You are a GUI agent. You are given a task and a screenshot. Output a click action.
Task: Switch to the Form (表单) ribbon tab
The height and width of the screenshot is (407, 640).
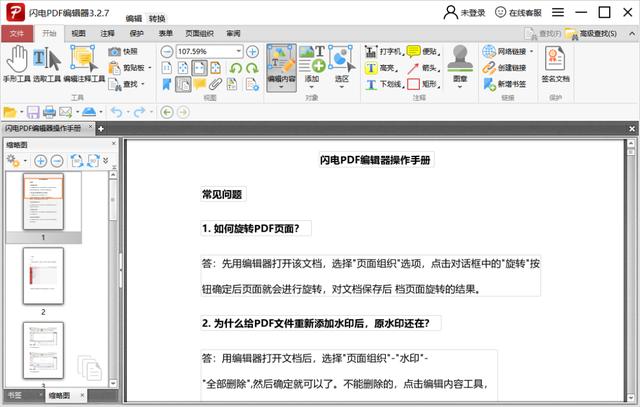pyautogui.click(x=165, y=33)
